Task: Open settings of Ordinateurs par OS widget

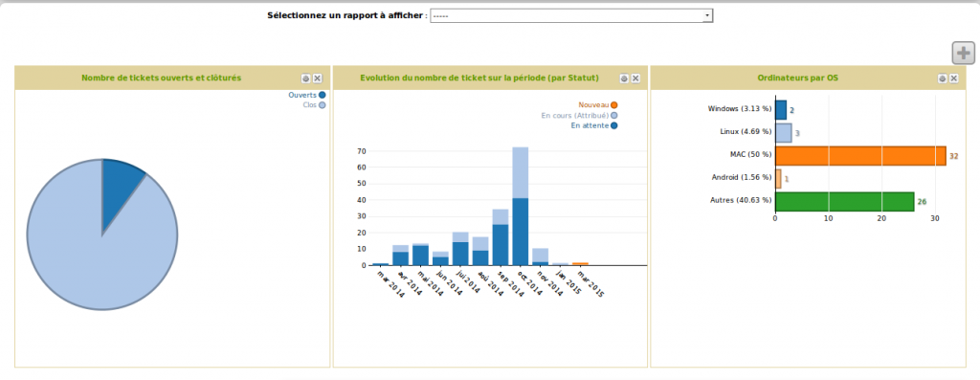Action: pos(942,78)
